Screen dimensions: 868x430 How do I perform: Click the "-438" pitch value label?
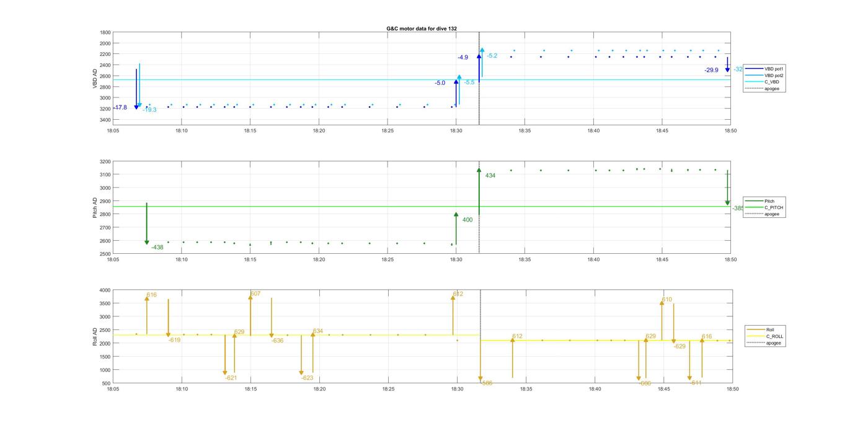click(157, 247)
